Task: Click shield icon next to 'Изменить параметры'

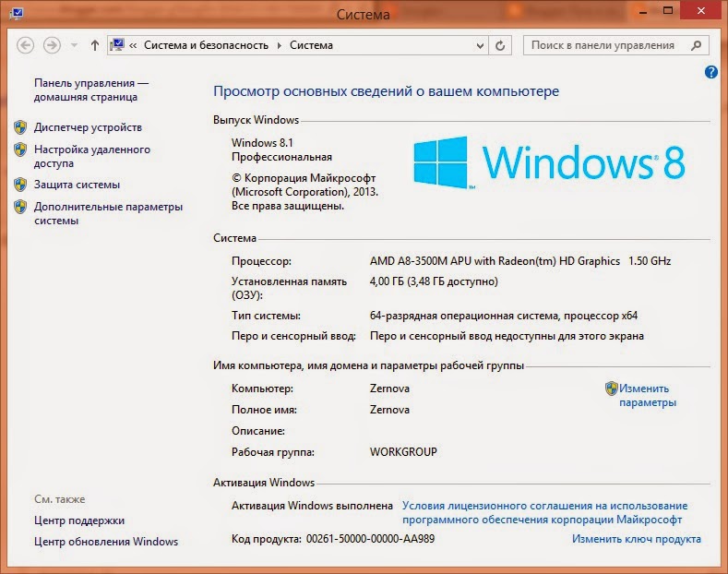Action: click(x=612, y=389)
